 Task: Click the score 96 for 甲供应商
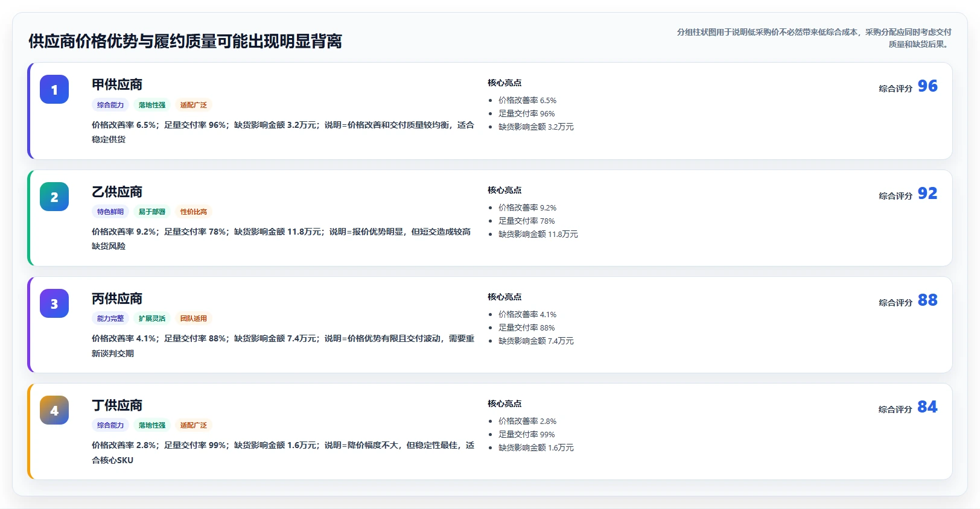tap(927, 86)
